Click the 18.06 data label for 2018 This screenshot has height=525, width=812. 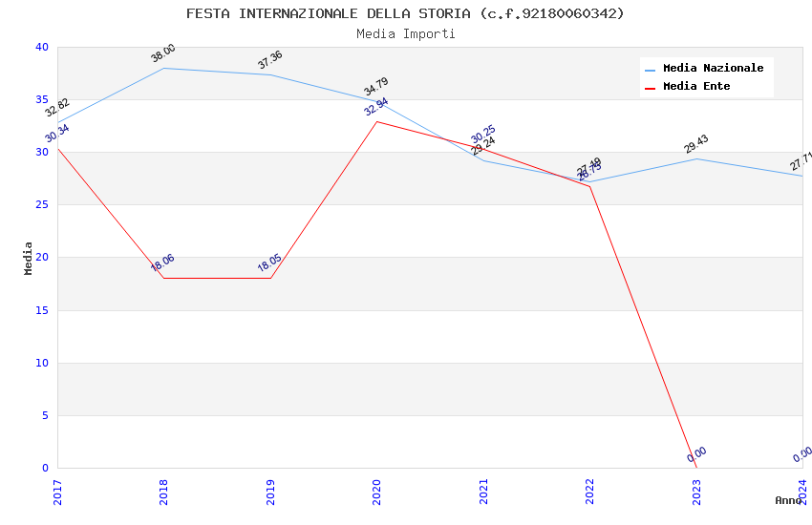coord(162,263)
